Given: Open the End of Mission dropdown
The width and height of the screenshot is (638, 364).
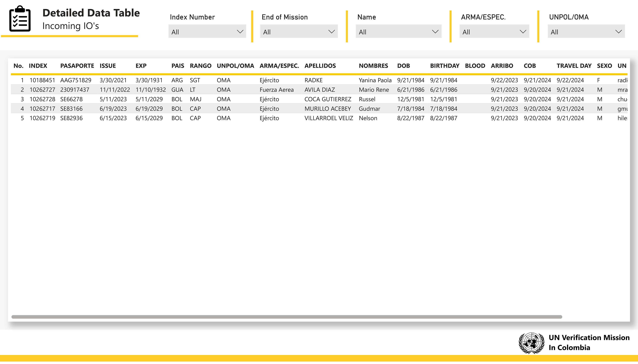Looking at the screenshot, I should pos(299,31).
